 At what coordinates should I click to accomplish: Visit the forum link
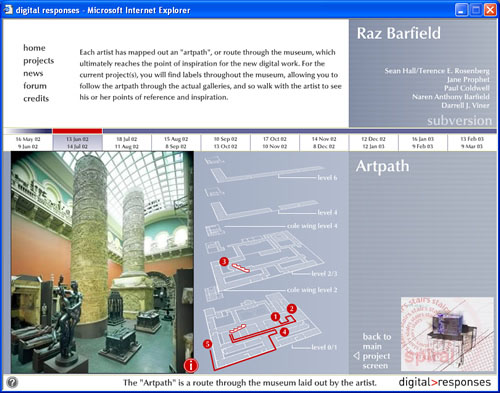35,86
